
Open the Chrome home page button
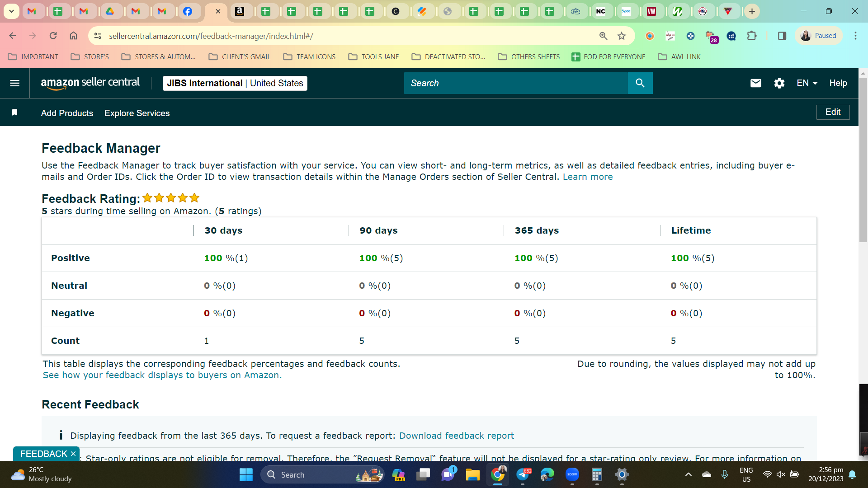pyautogui.click(x=73, y=36)
